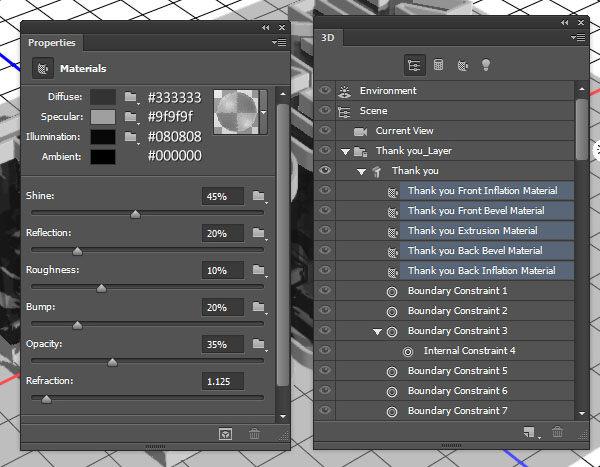Click the Materials icon in Properties header
The width and height of the screenshot is (600, 467).
(x=42, y=69)
